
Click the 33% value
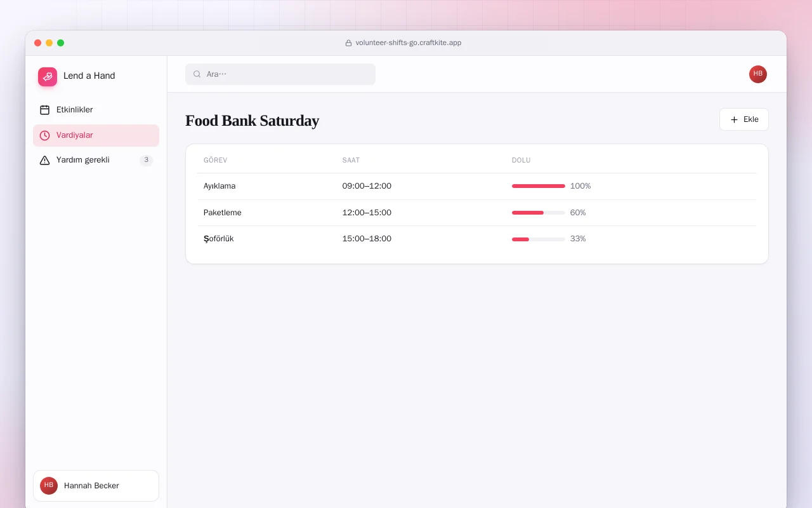578,239
